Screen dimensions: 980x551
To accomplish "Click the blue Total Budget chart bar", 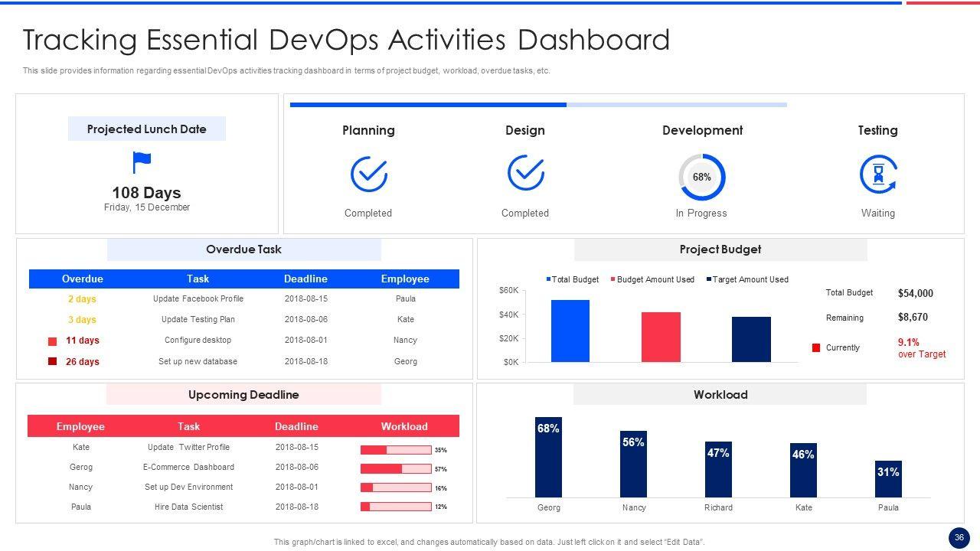I will tap(570, 331).
